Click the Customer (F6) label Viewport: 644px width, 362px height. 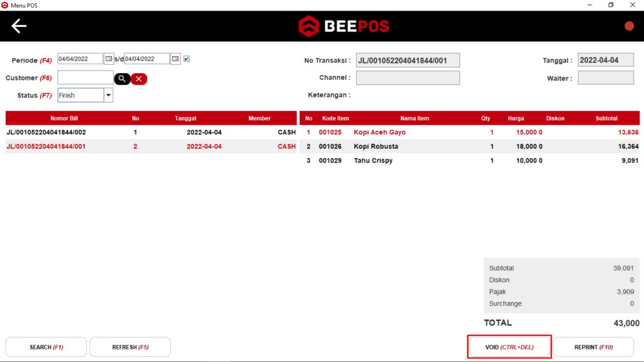click(29, 78)
